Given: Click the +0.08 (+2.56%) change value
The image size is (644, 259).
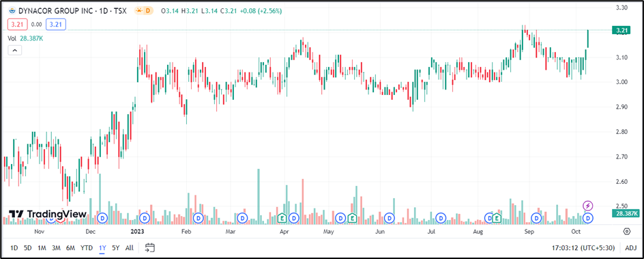Looking at the screenshot, I should click(261, 12).
